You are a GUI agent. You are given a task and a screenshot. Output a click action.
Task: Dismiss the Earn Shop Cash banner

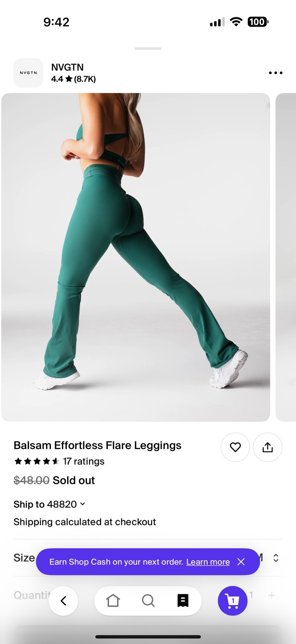pyautogui.click(x=241, y=561)
